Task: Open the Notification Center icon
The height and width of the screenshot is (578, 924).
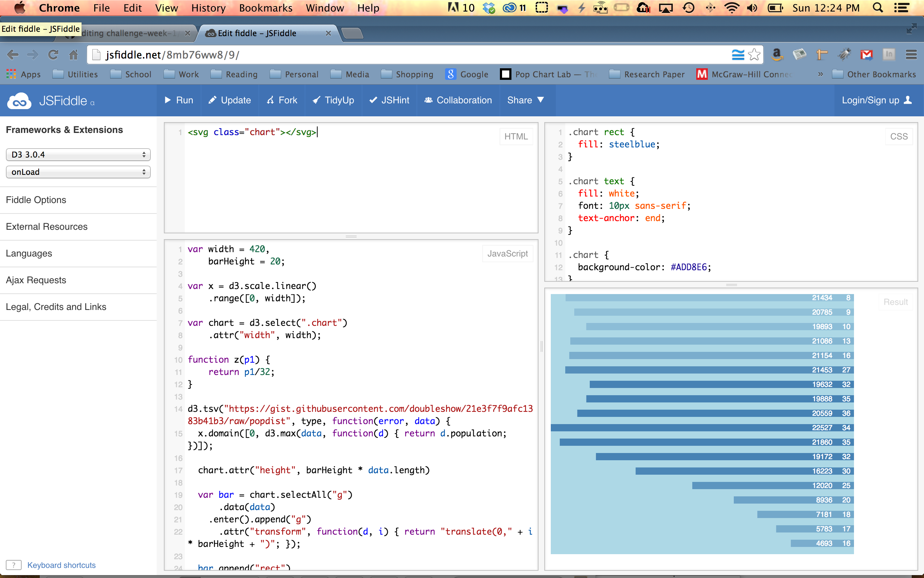Action: tap(902, 8)
